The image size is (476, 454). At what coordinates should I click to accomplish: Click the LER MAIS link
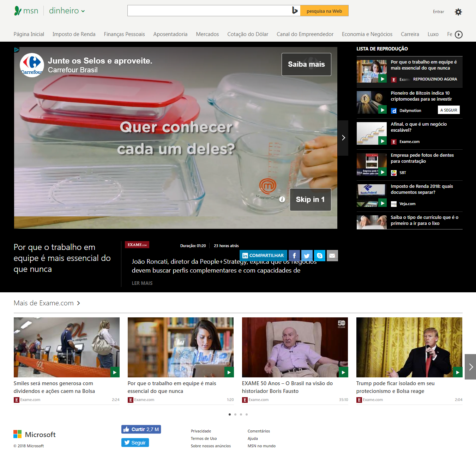click(x=142, y=283)
